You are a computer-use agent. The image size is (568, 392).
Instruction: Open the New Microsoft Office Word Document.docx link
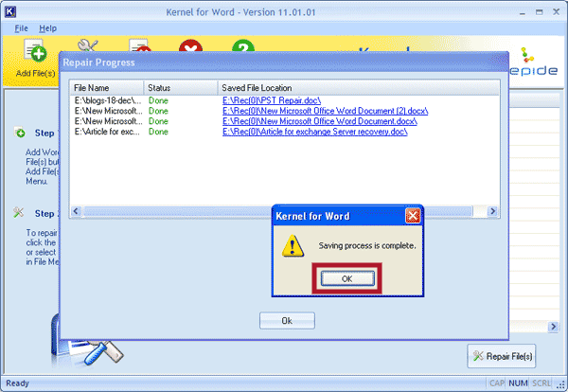pos(320,121)
